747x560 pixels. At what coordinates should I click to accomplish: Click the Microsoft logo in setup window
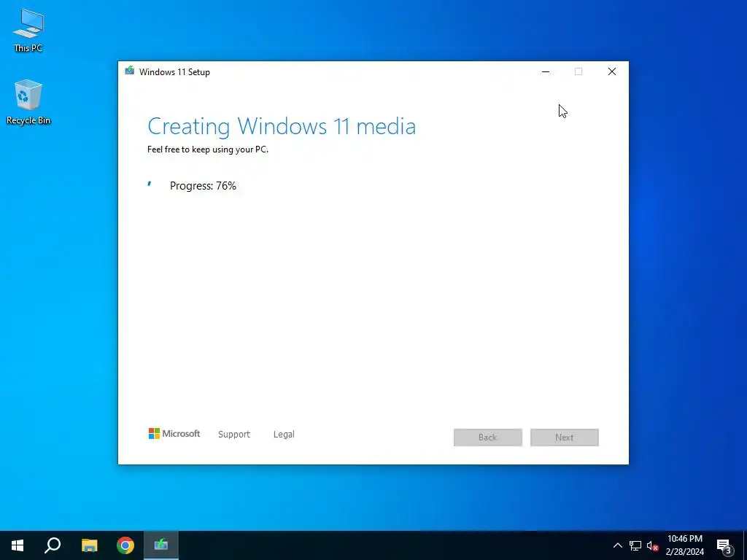(x=174, y=434)
